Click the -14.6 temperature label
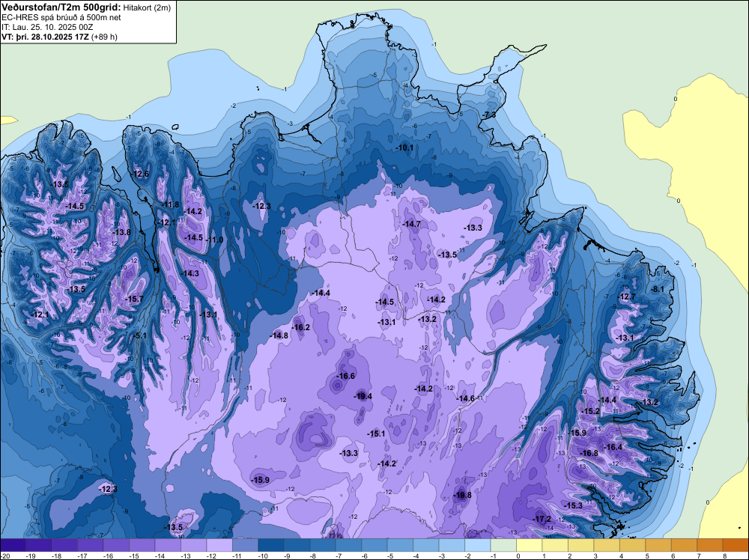 [x=465, y=398]
